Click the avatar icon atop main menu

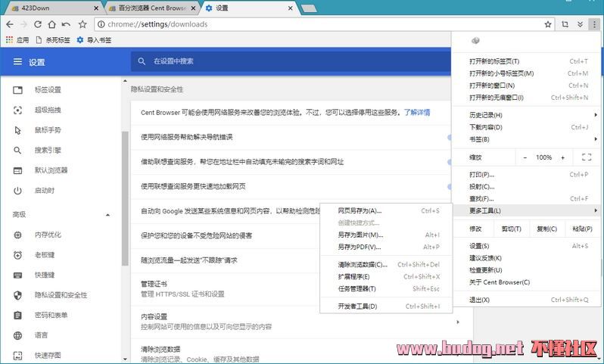[x=475, y=40]
